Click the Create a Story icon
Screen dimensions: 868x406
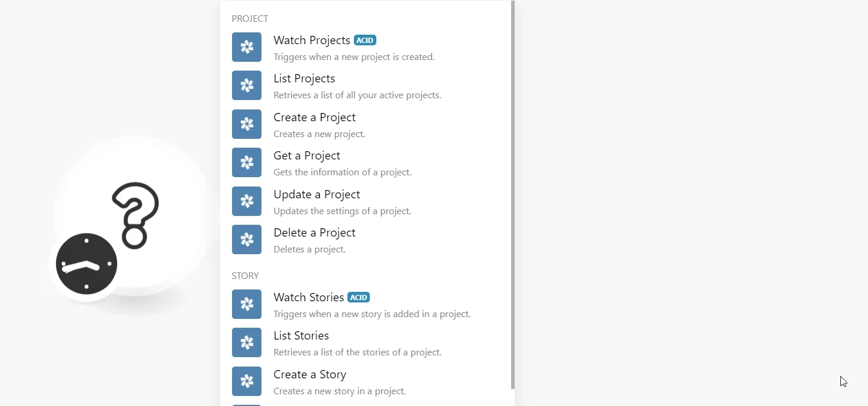(x=247, y=381)
